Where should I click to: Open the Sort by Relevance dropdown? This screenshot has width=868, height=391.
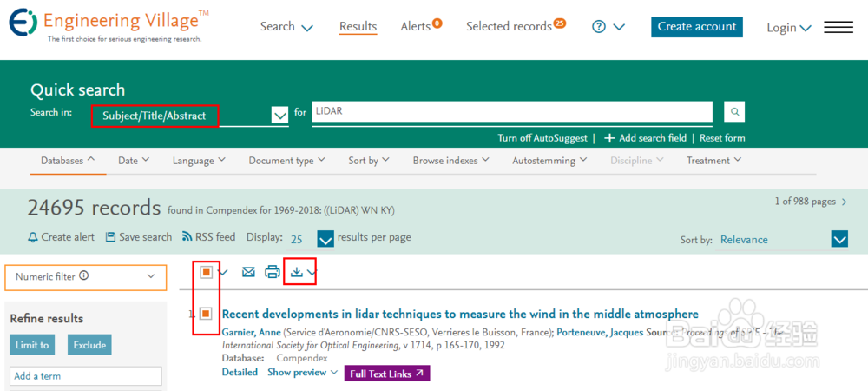coord(839,239)
